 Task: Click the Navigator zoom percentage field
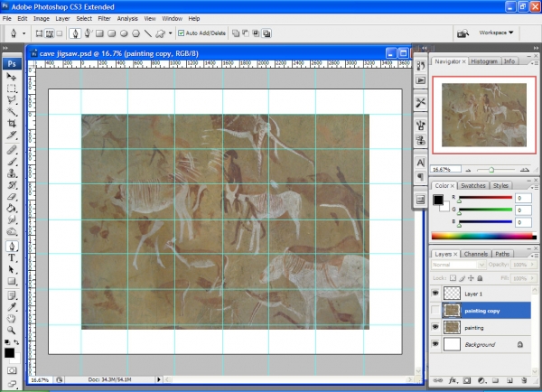445,170
